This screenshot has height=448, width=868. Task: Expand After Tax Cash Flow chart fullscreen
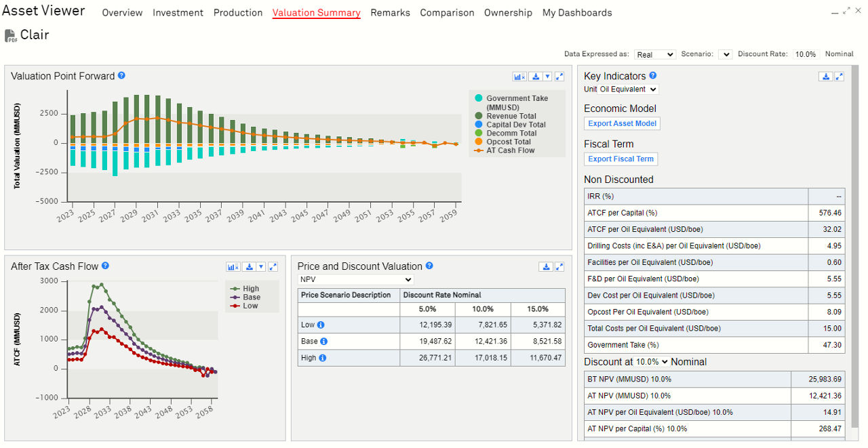tap(273, 267)
